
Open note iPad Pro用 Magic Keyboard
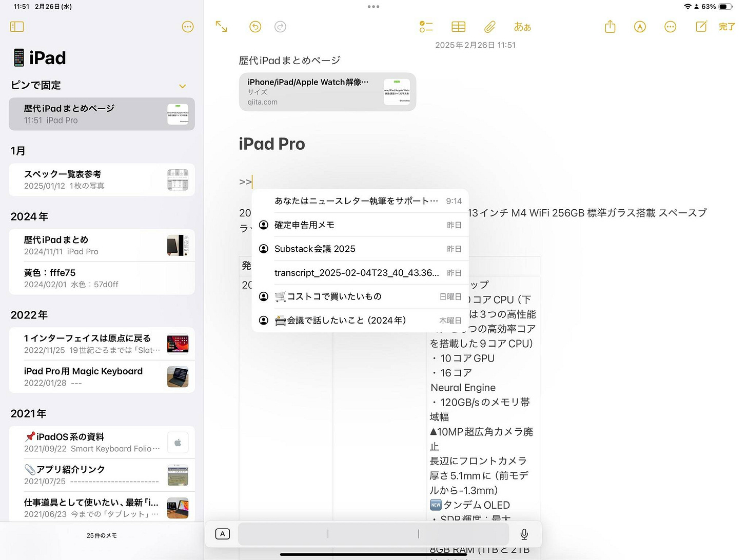102,376
